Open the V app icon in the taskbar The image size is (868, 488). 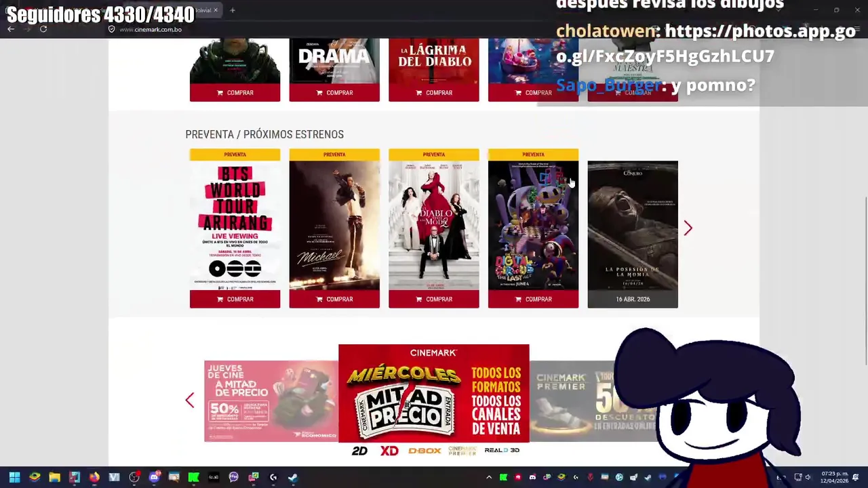click(x=114, y=477)
